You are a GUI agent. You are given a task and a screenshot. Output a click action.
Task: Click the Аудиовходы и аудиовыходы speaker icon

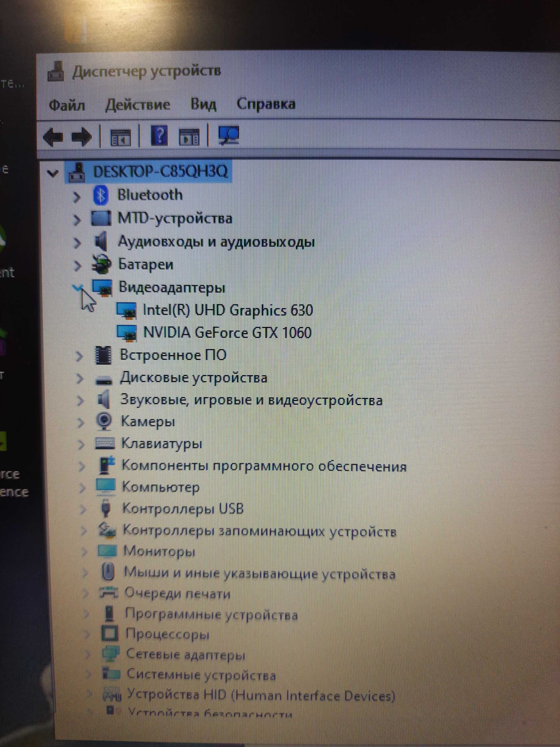pyautogui.click(x=101, y=241)
